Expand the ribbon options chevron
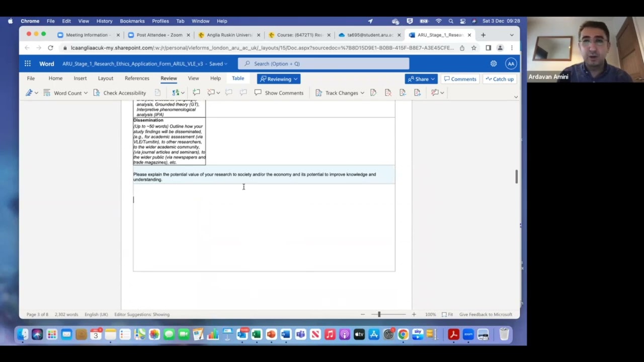Screen dimensions: 644x362 (516, 97)
